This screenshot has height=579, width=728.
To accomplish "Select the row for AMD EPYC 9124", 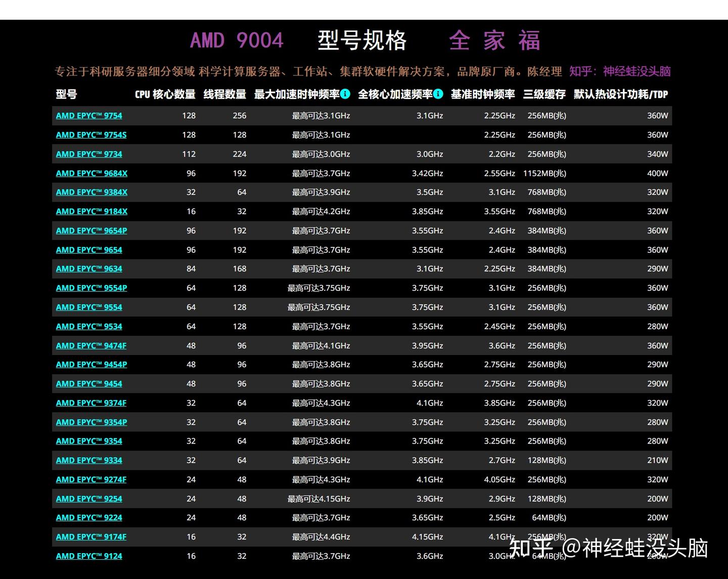I will pos(88,556).
